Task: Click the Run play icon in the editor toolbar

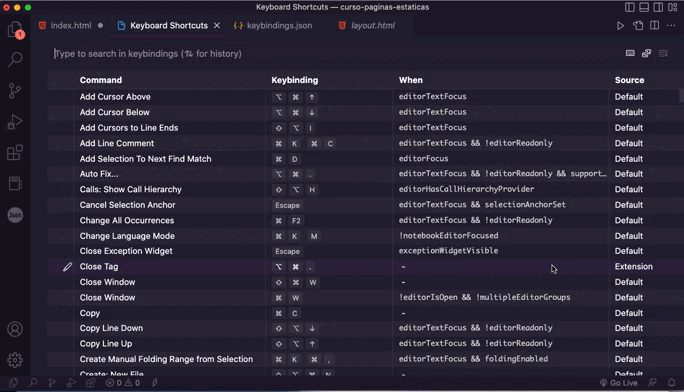Action: 620,26
